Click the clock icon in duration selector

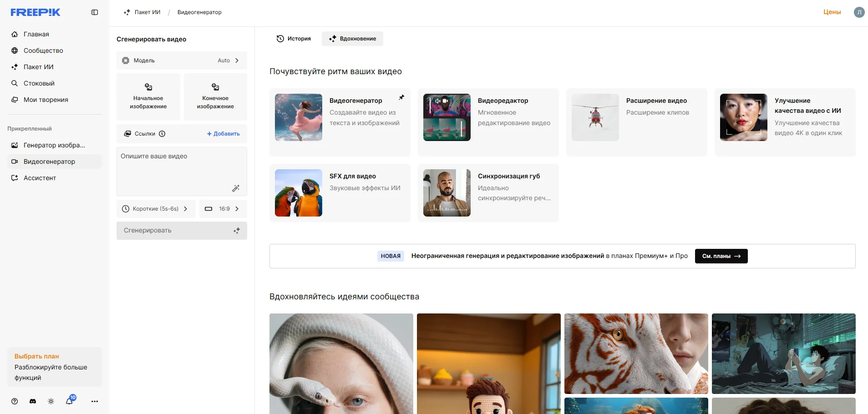pos(126,209)
